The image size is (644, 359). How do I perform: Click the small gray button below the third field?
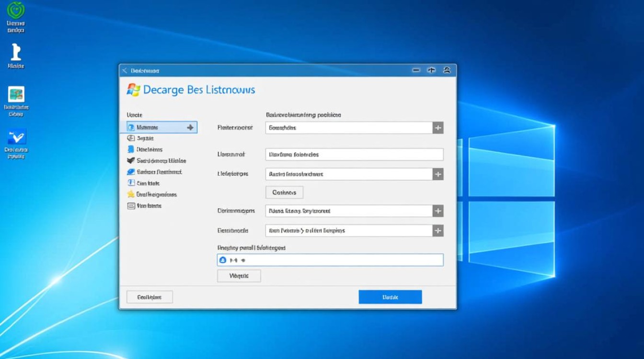[284, 192]
